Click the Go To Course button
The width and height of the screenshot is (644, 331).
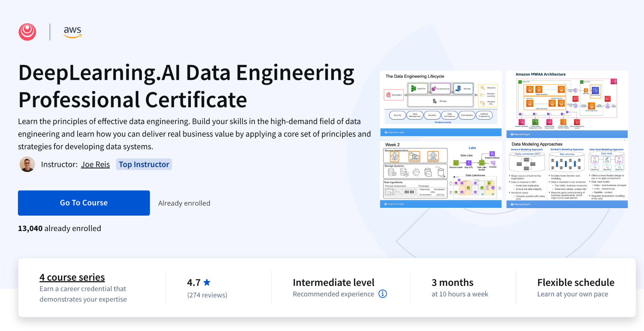coord(84,203)
